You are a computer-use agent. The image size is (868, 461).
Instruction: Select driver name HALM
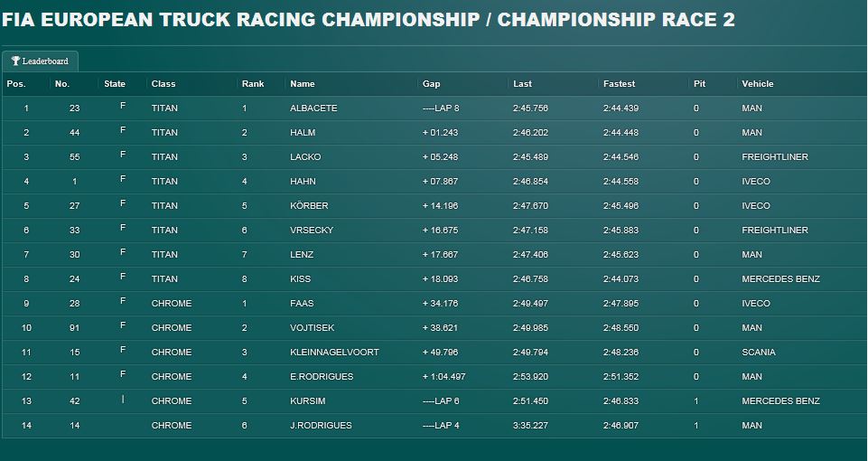[x=303, y=133]
